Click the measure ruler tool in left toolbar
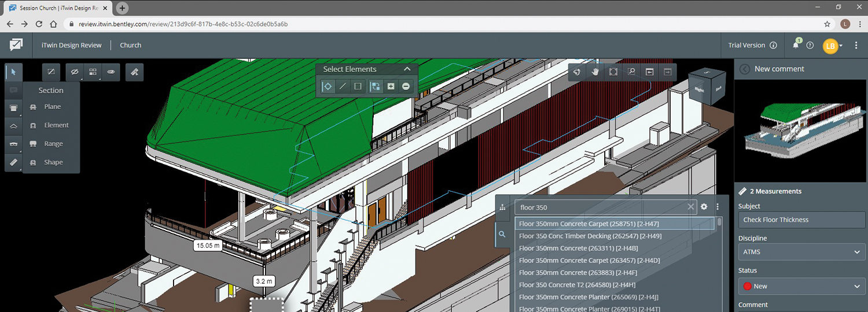This screenshot has width=868, height=312. click(13, 162)
